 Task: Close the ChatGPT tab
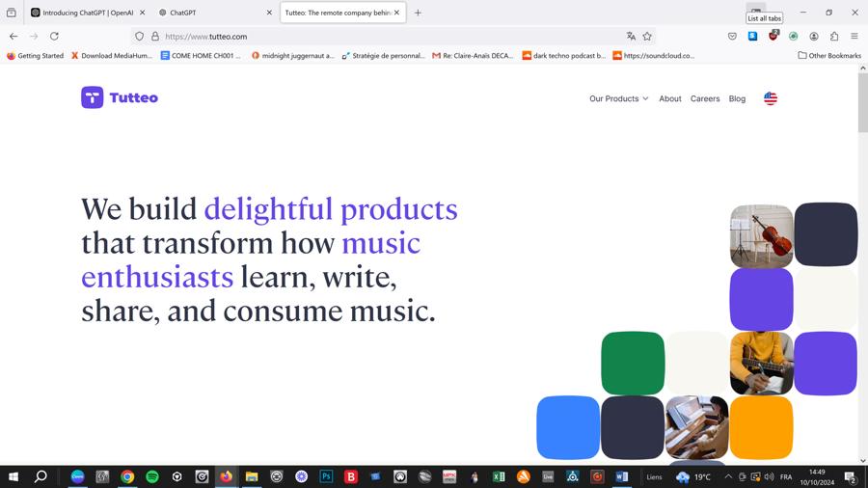click(269, 13)
